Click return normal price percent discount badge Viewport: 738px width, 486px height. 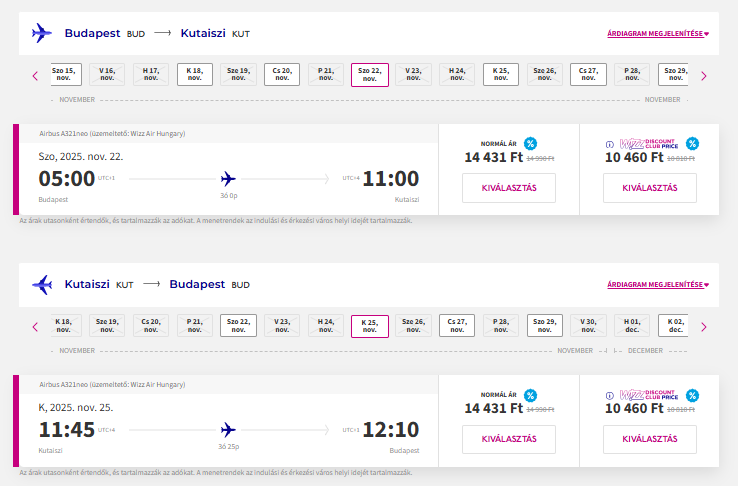530,395
